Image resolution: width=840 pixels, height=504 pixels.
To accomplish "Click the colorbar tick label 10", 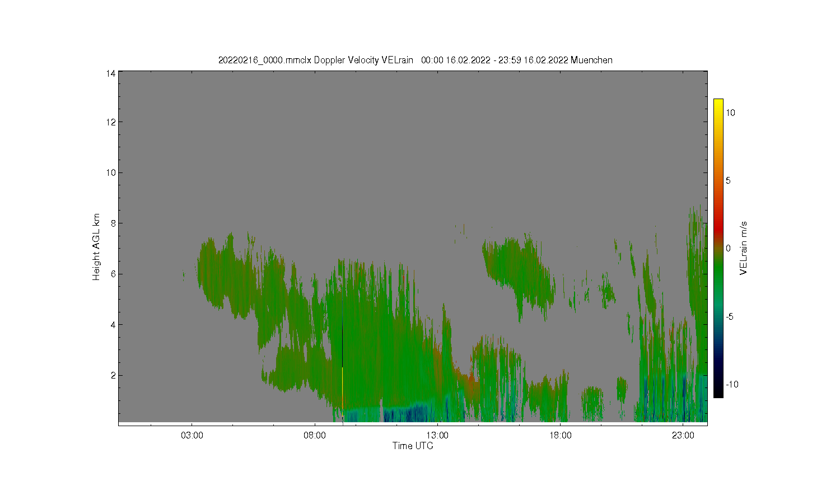I will pyautogui.click(x=731, y=113).
